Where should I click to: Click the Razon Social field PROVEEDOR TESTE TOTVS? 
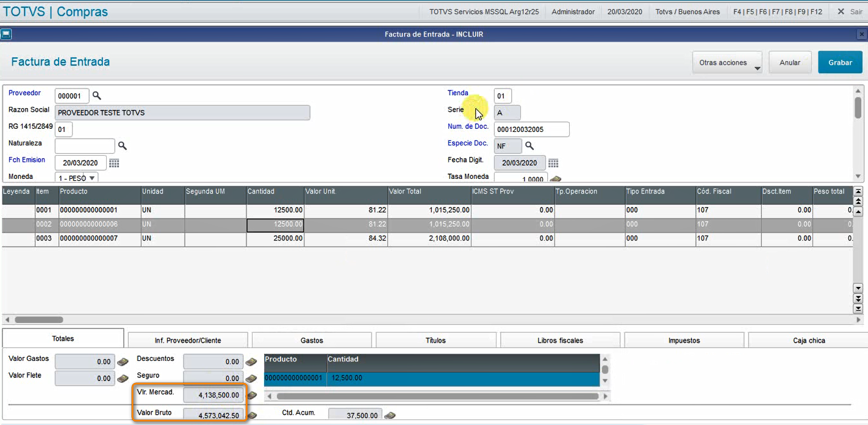(182, 112)
